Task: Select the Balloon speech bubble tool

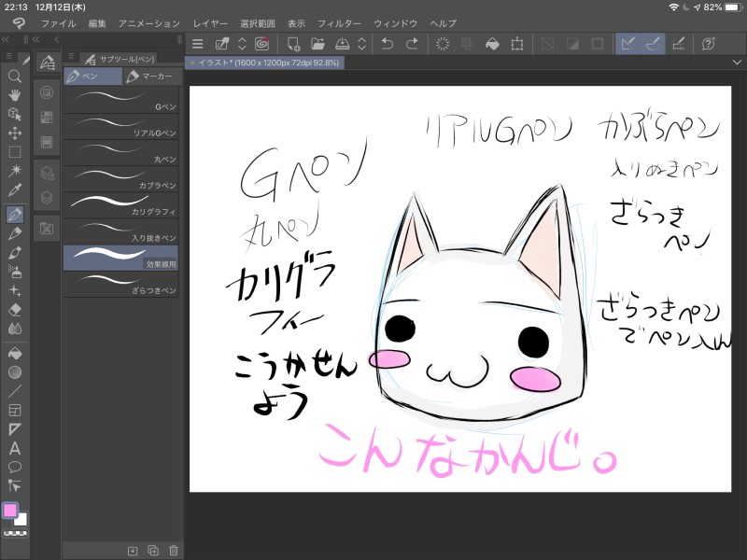Action: (x=15, y=468)
